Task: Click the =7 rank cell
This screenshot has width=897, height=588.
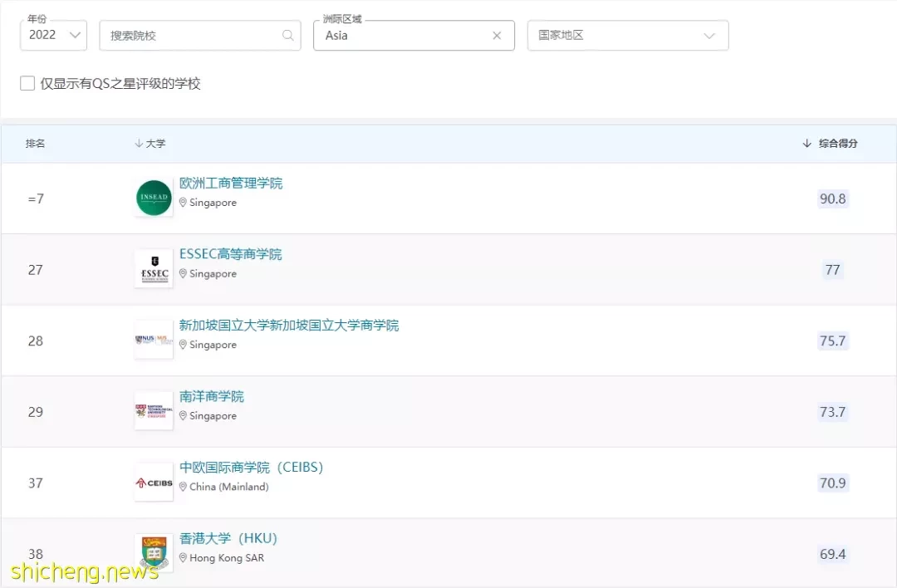Action: pos(36,198)
